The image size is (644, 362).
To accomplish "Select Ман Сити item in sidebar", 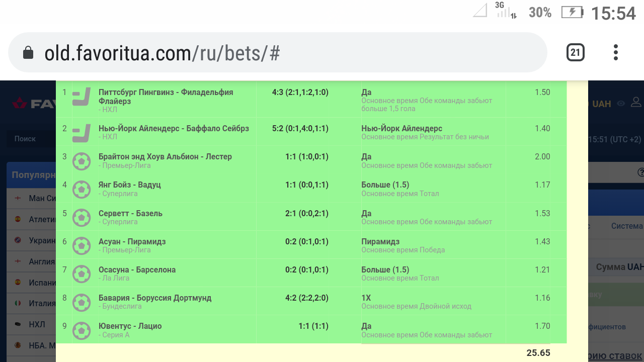I will click(31, 198).
